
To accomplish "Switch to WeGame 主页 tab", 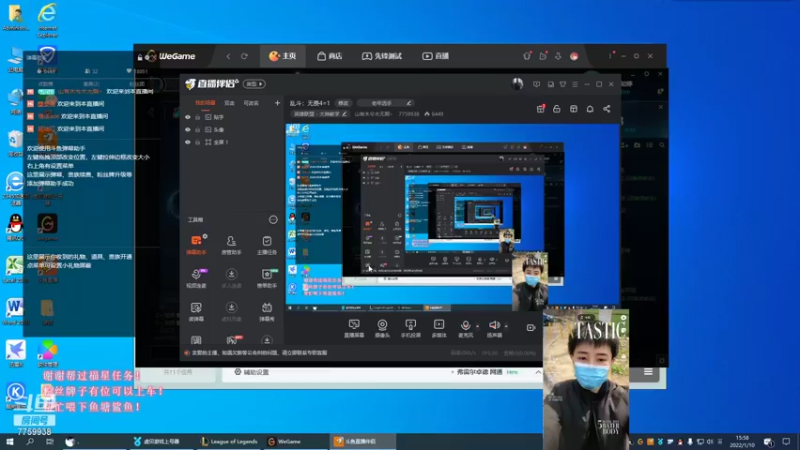I will [283, 56].
